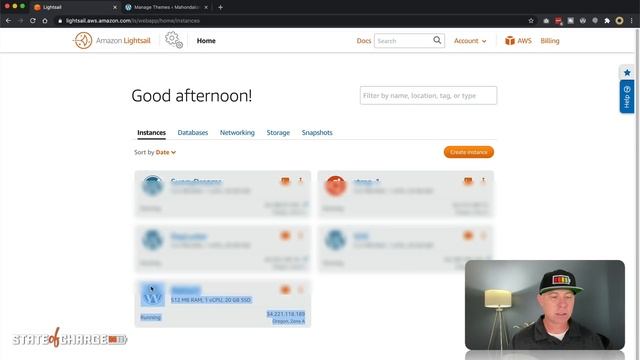This screenshot has height=360, width=640.
Task: Expand the Account dropdown
Action: click(470, 41)
